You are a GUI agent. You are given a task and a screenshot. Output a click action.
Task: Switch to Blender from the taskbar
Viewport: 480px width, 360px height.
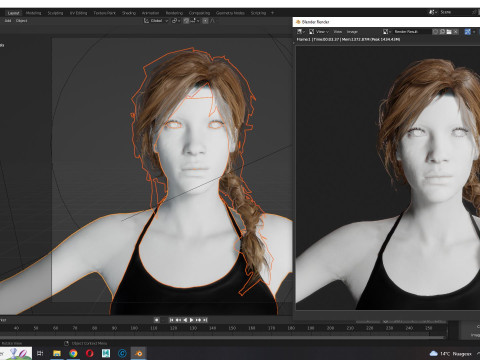click(139, 353)
